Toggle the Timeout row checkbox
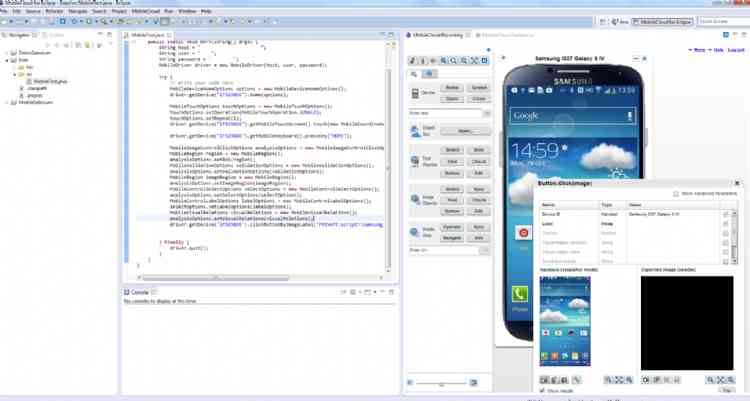The width and height of the screenshot is (750, 401). [726, 234]
